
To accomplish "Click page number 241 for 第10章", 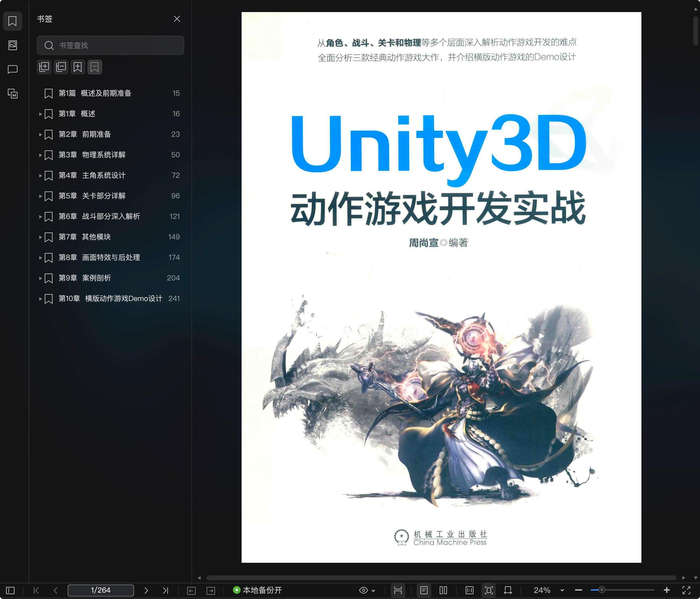I will click(174, 299).
